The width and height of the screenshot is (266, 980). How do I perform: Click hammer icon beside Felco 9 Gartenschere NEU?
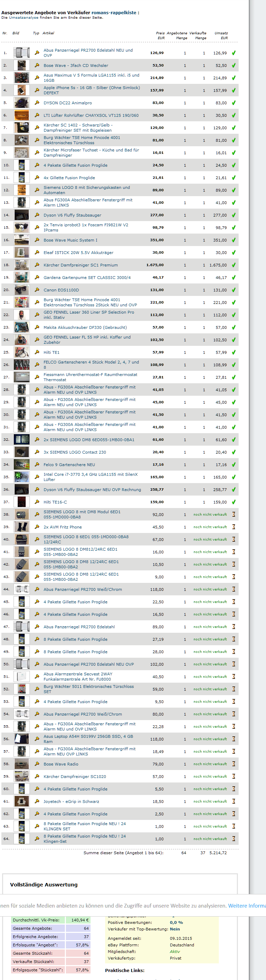click(x=37, y=464)
